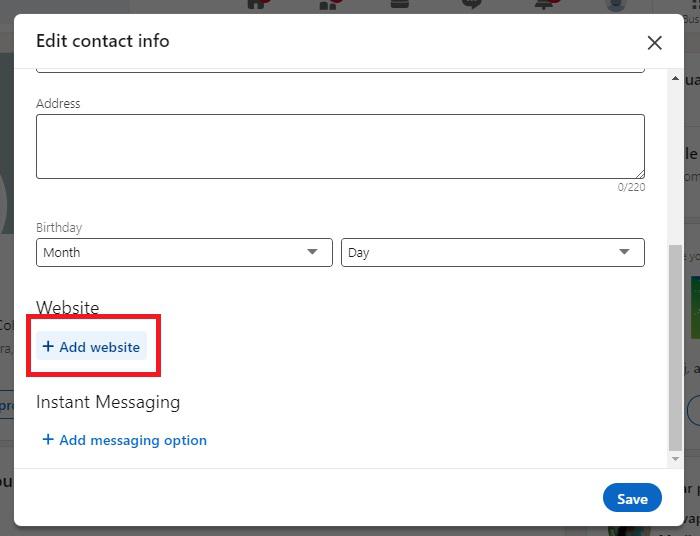Image resolution: width=700 pixels, height=536 pixels.
Task: Save the contact info changes
Action: (632, 498)
